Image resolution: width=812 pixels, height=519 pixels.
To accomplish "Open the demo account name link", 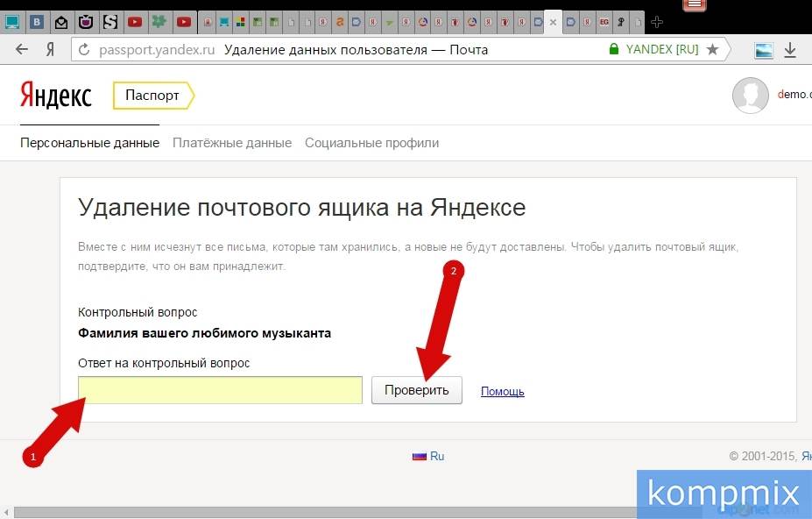I will pos(794,95).
